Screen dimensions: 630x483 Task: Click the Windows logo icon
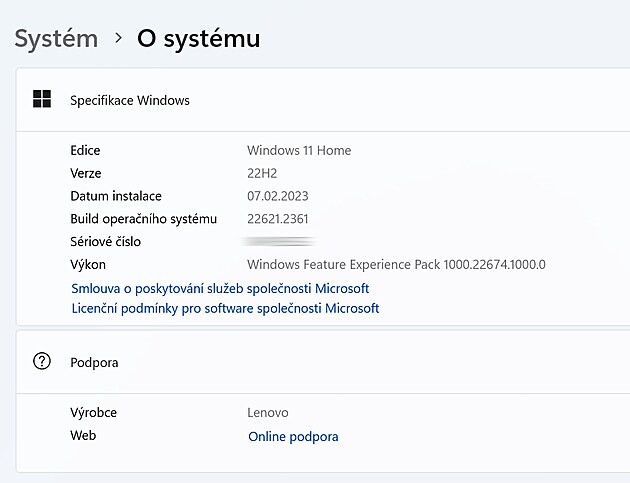coord(42,99)
